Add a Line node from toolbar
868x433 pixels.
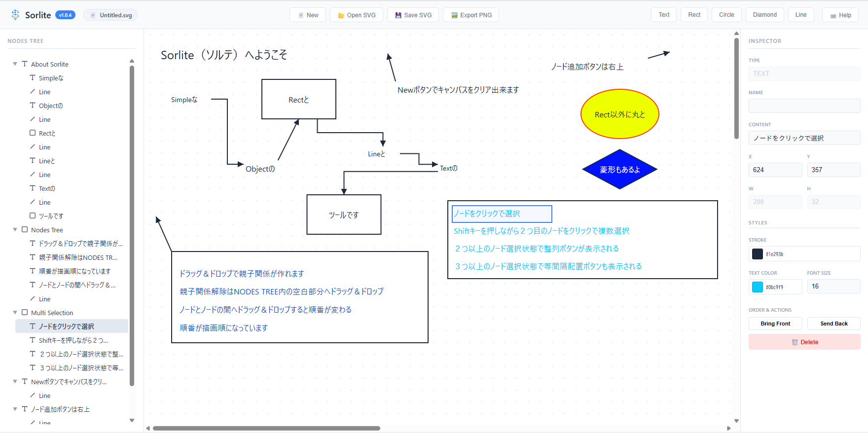(x=801, y=15)
